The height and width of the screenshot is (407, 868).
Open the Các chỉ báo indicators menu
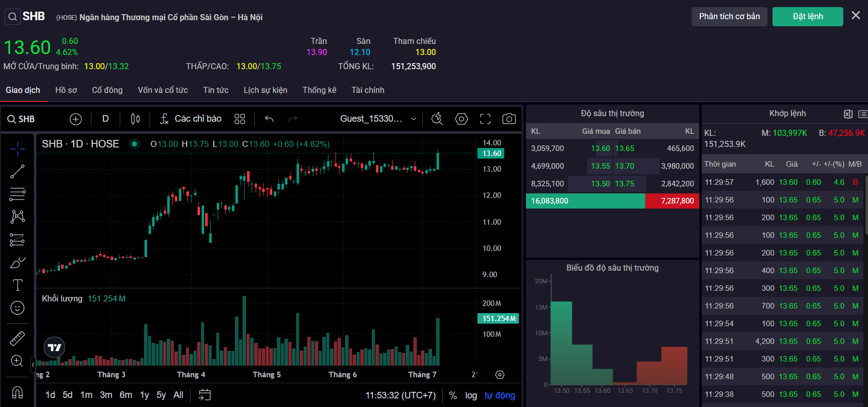click(x=191, y=119)
